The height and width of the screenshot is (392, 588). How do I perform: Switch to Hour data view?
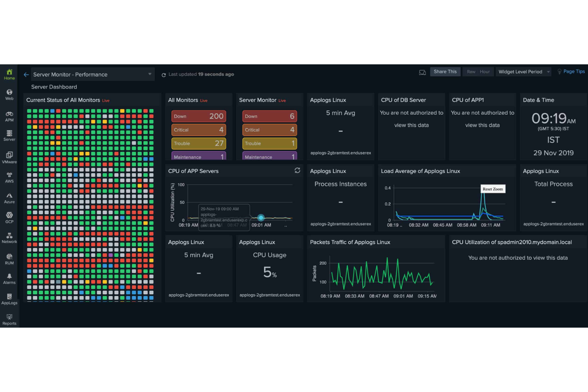[484, 72]
